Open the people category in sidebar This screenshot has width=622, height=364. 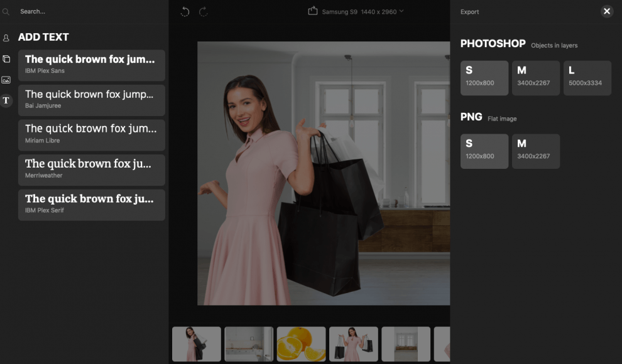6,38
